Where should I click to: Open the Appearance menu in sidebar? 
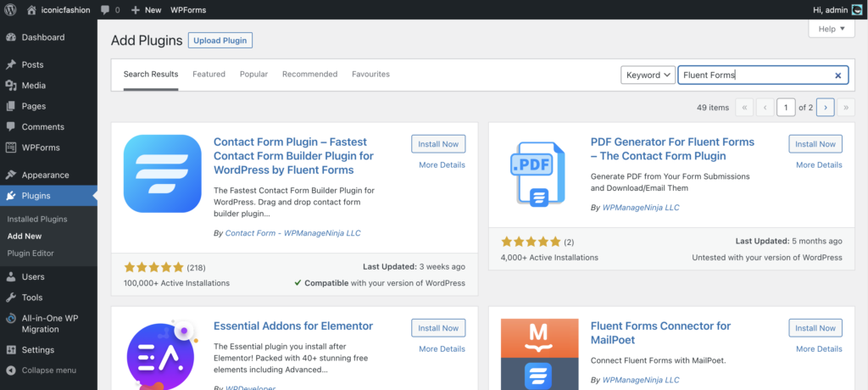click(46, 175)
